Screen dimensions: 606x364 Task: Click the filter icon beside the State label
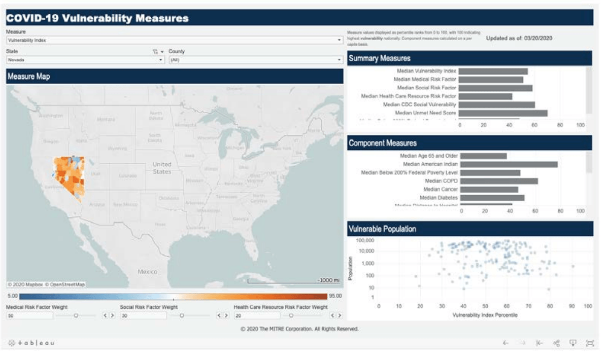(x=155, y=52)
